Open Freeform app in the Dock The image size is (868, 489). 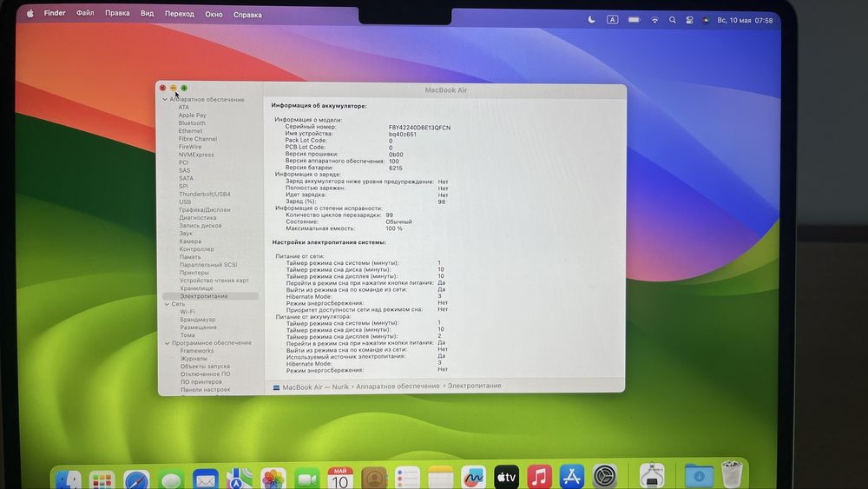[473, 477]
